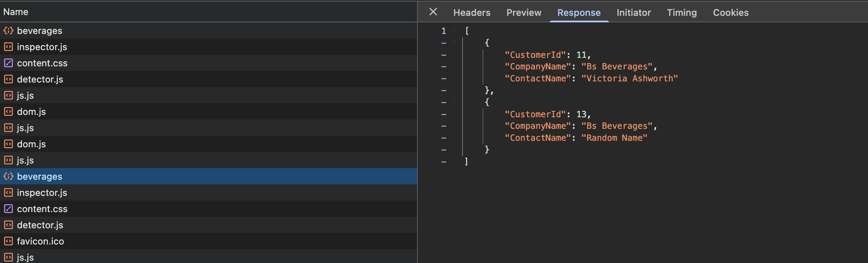This screenshot has width=868, height=263.
Task: Click the file icon next to favicon.ico
Action: click(x=8, y=241)
